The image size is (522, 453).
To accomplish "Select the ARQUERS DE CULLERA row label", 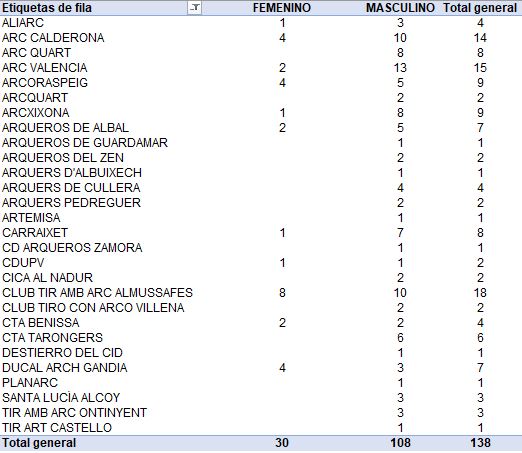I will click(71, 188).
